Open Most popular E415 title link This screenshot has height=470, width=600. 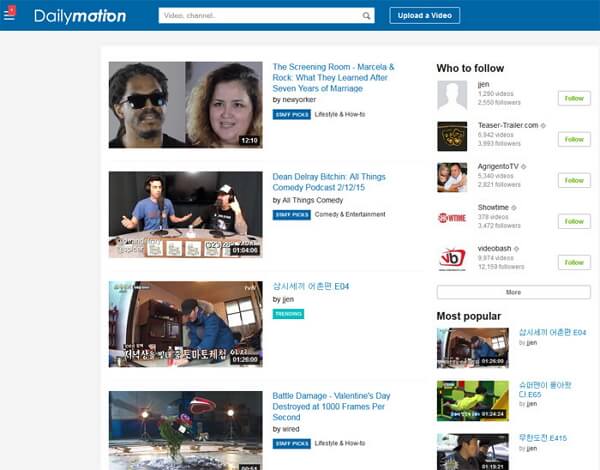(543, 438)
